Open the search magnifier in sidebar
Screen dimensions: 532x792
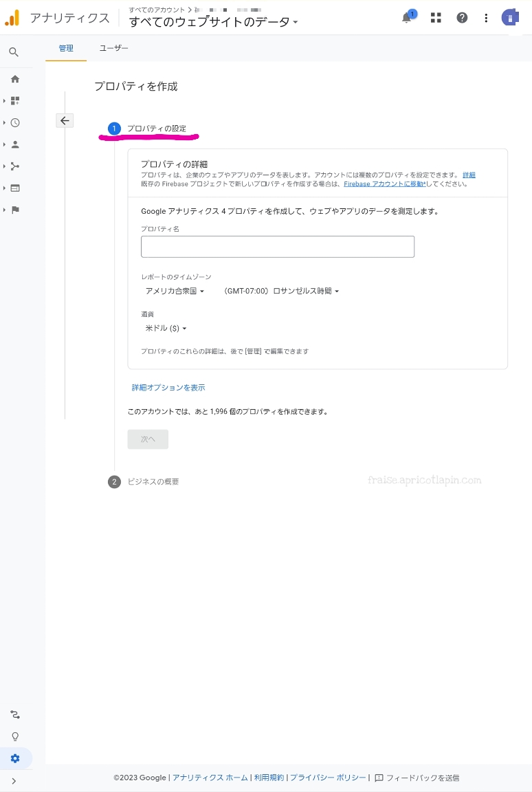[14, 52]
